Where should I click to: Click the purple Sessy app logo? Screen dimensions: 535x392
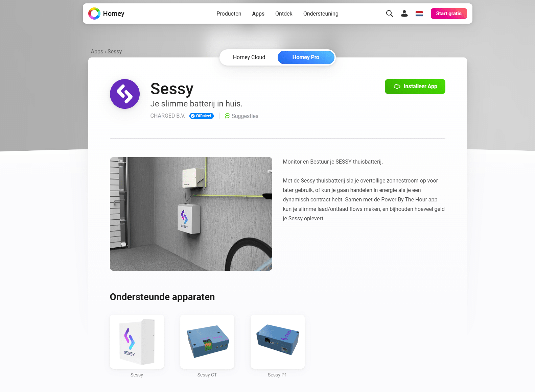click(125, 94)
